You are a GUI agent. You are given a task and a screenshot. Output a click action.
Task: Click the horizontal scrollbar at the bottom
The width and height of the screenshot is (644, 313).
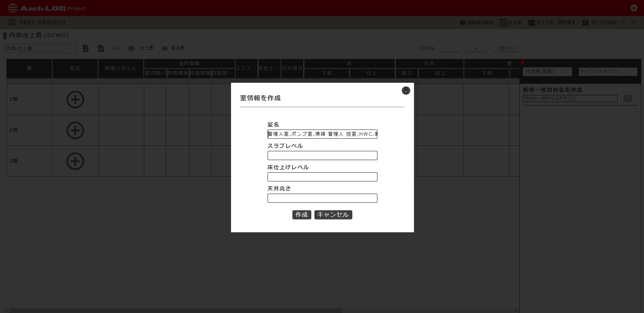tap(175, 311)
